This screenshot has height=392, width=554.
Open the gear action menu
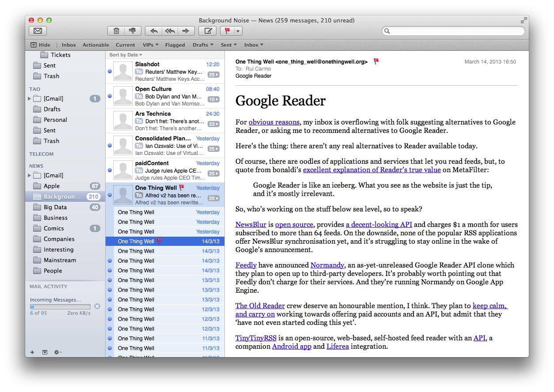57,352
